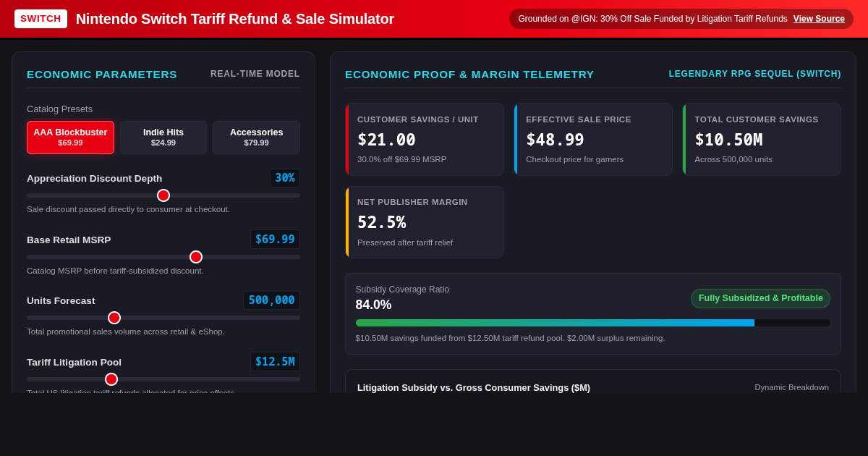Click the $48.99 sale price value
This screenshot has height=456, width=868.
pos(555,140)
